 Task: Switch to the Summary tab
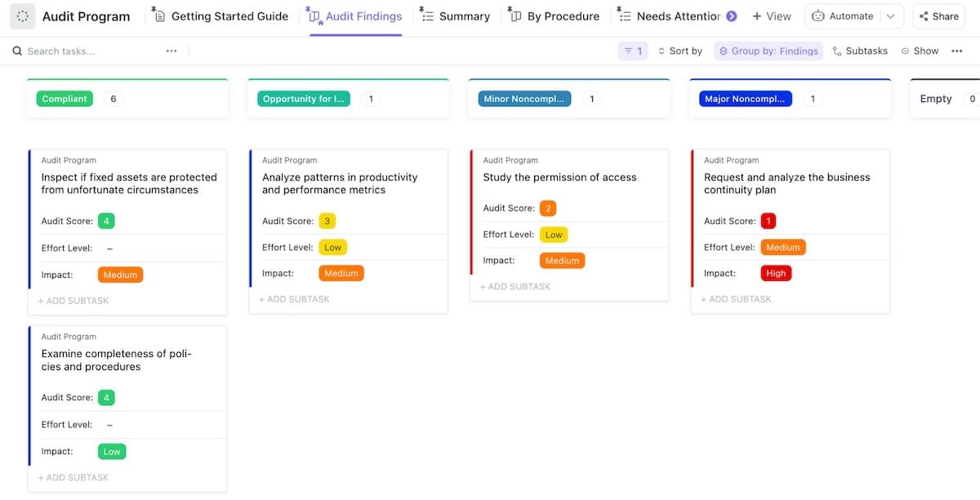[x=456, y=16]
